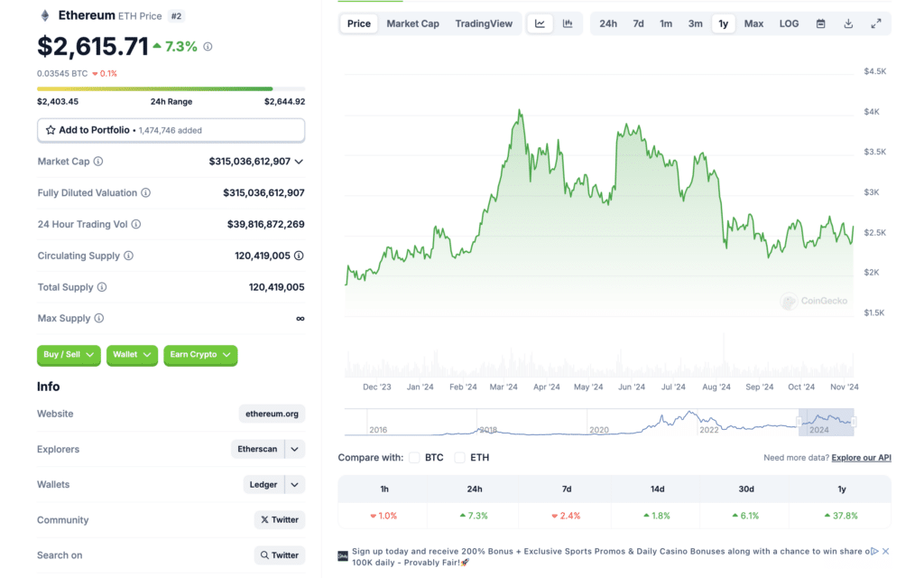
Task: Set chart range to 7d
Action: click(638, 23)
